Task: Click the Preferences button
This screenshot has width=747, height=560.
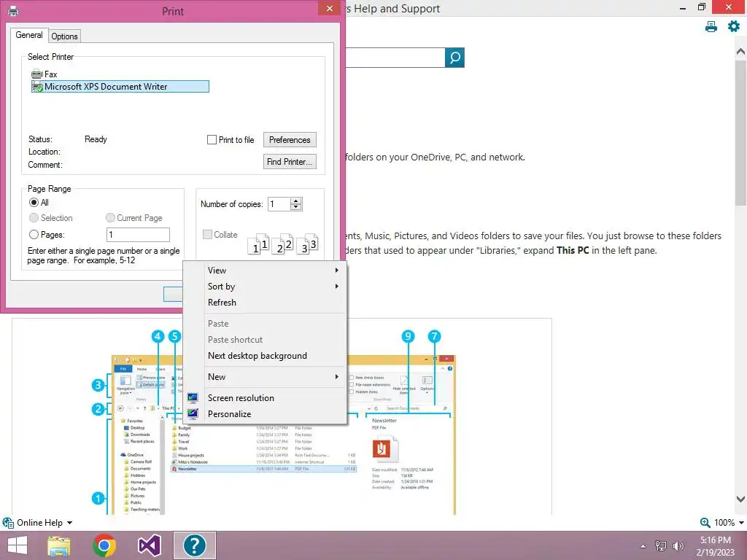Action: (x=290, y=139)
